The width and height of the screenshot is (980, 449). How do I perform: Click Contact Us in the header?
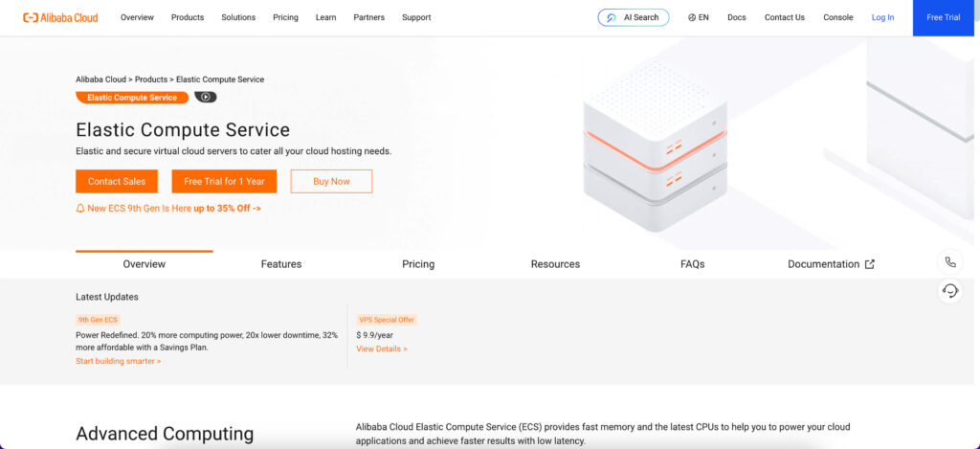click(x=785, y=17)
